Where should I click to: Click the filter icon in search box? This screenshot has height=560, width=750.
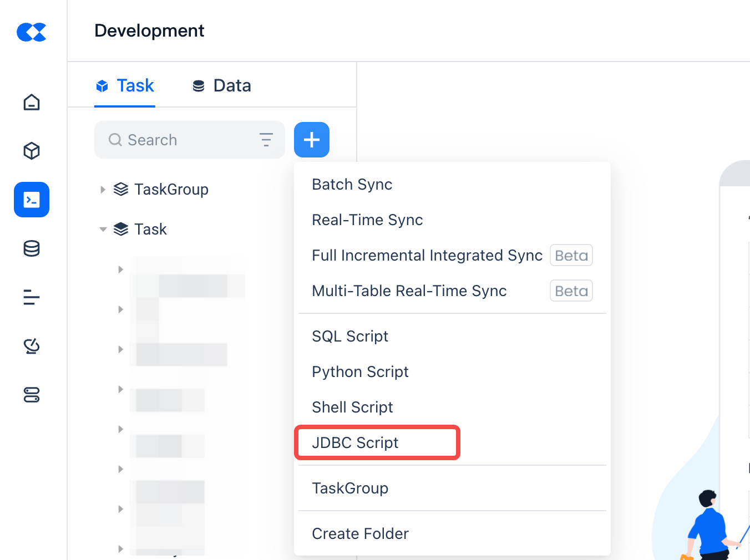click(x=266, y=140)
